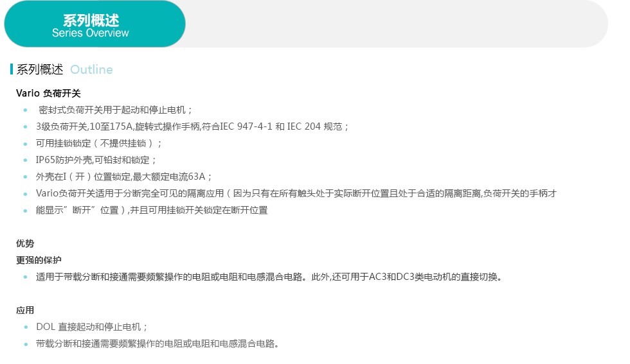Click the light blue Outline heading
The height and width of the screenshot is (364, 630).
[x=91, y=69]
